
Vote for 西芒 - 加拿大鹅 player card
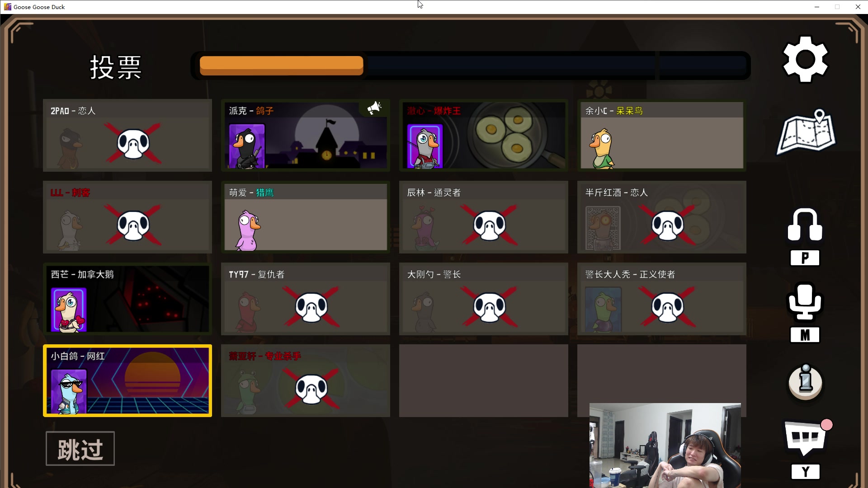pos(127,299)
